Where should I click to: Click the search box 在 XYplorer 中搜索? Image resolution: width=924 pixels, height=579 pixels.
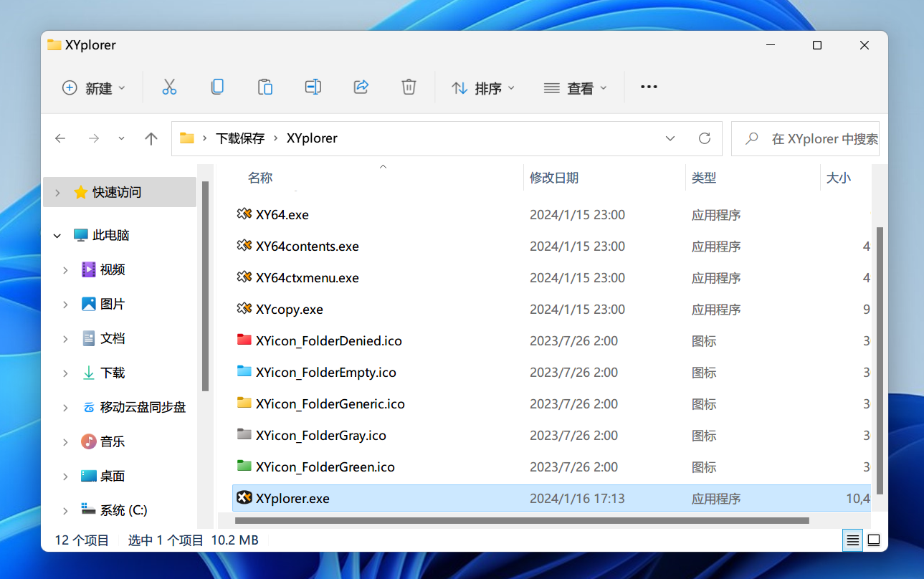click(x=805, y=138)
